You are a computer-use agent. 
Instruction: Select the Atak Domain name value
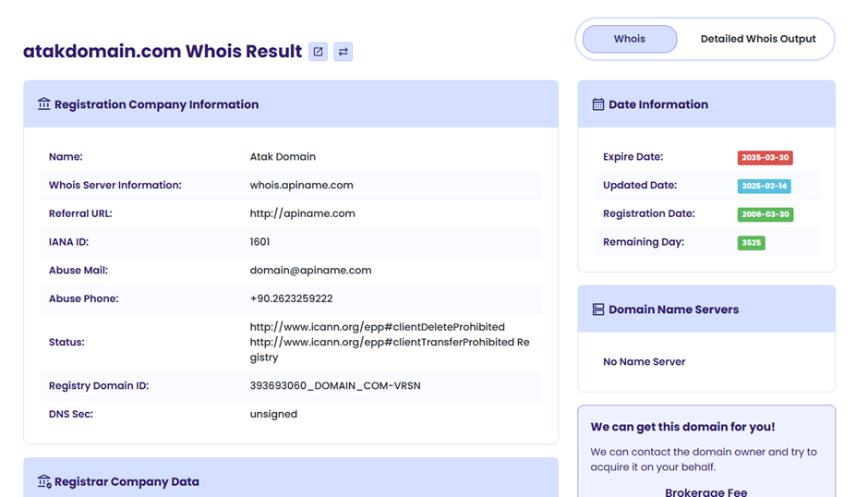[x=283, y=157]
